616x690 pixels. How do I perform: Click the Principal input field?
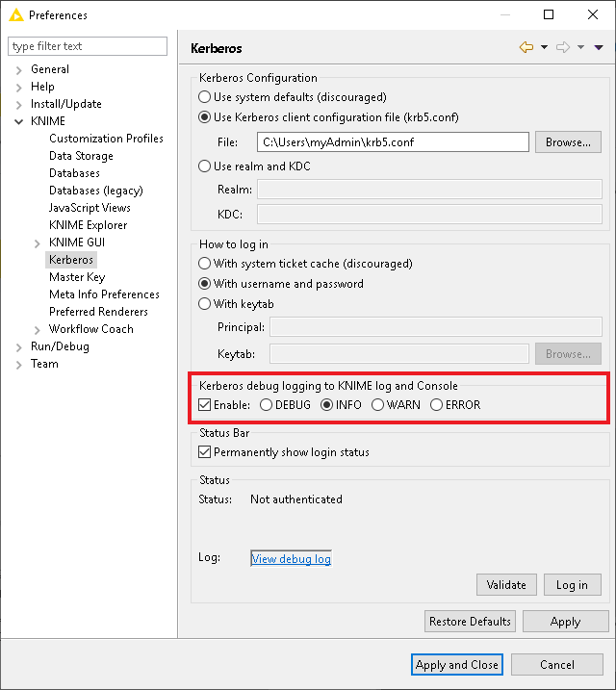pos(436,327)
